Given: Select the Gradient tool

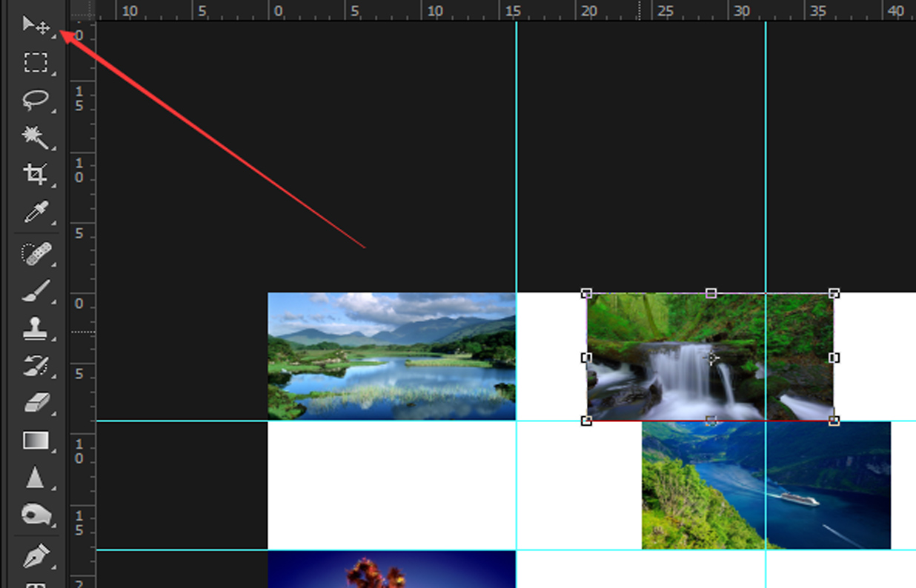Looking at the screenshot, I should (x=36, y=441).
